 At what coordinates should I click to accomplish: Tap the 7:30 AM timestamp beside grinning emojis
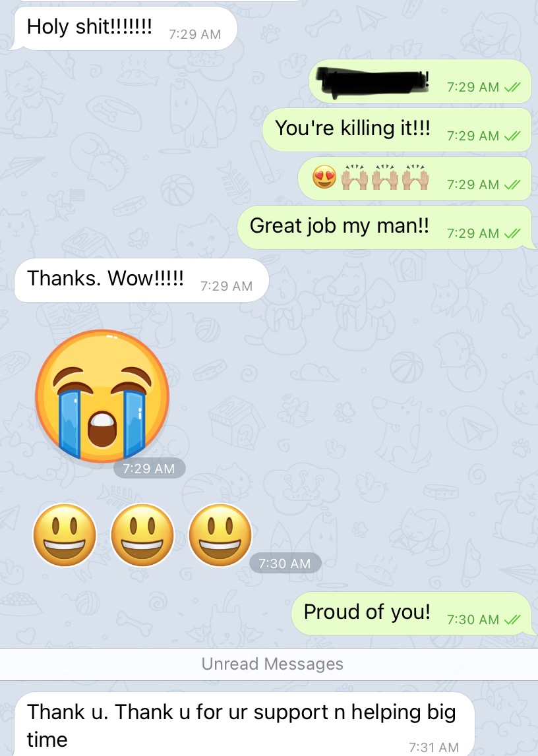coord(285,563)
